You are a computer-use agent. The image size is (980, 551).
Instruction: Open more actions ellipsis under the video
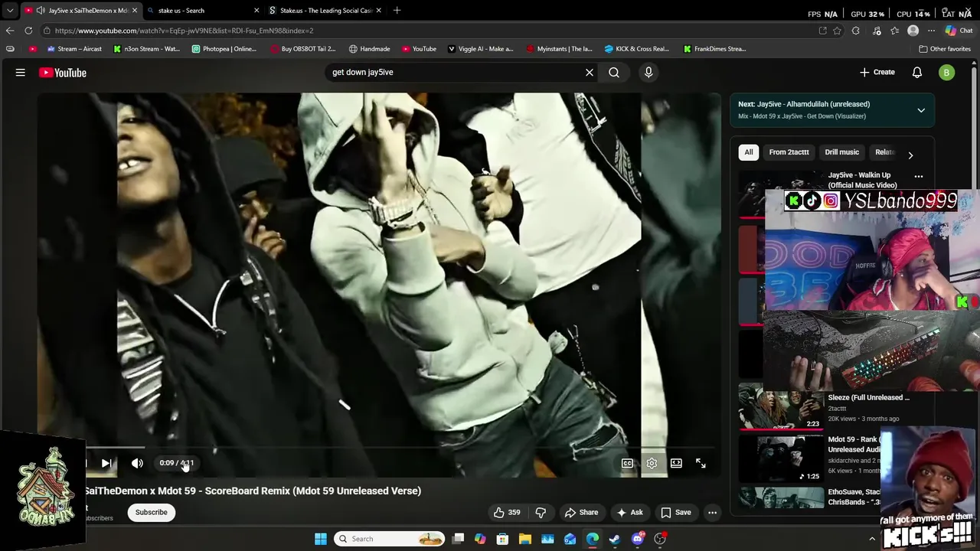pyautogui.click(x=712, y=513)
